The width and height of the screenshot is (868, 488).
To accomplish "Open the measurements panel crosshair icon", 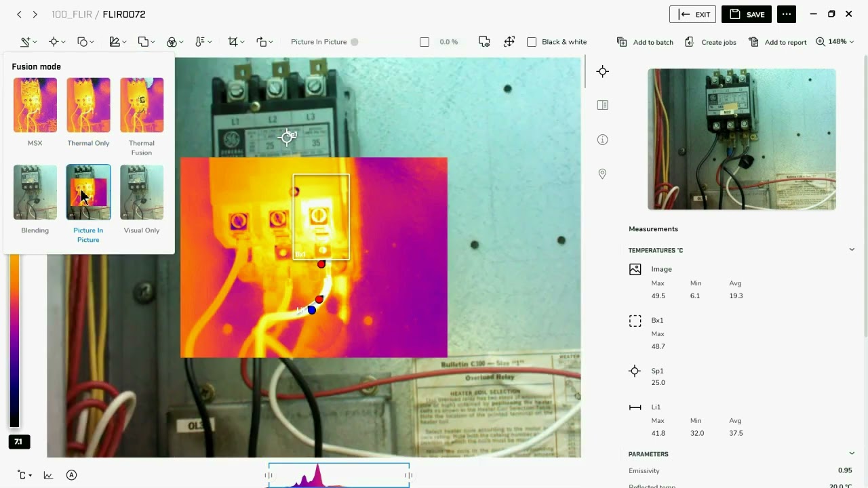I will (602, 71).
